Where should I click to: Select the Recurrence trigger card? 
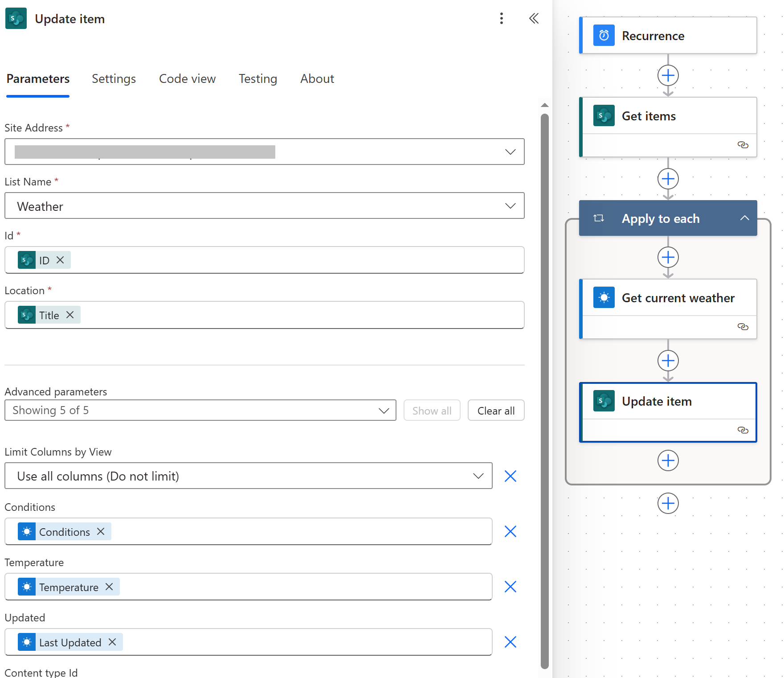[668, 35]
